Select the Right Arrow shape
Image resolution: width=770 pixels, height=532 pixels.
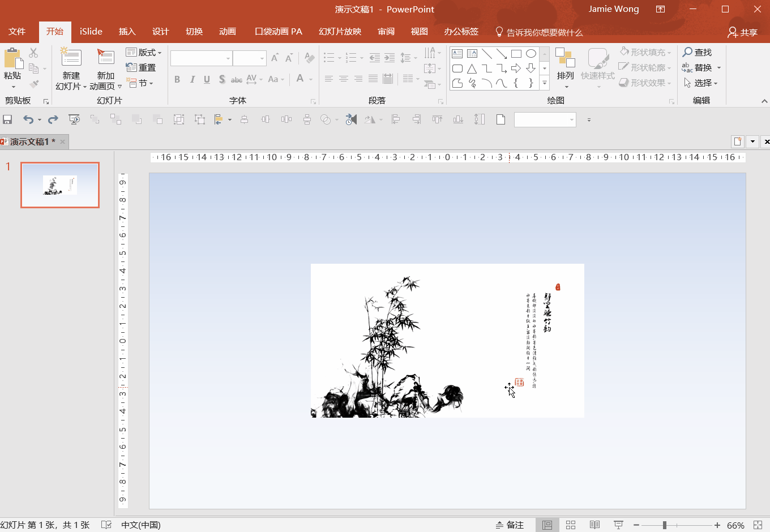[516, 68]
